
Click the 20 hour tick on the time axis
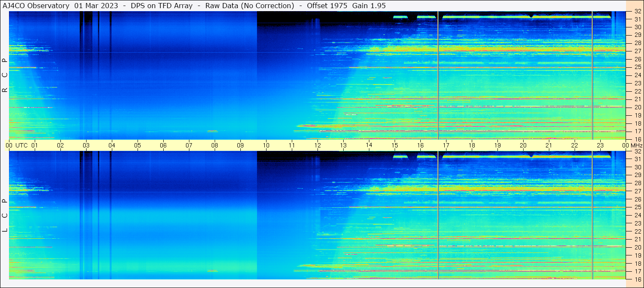coord(523,145)
